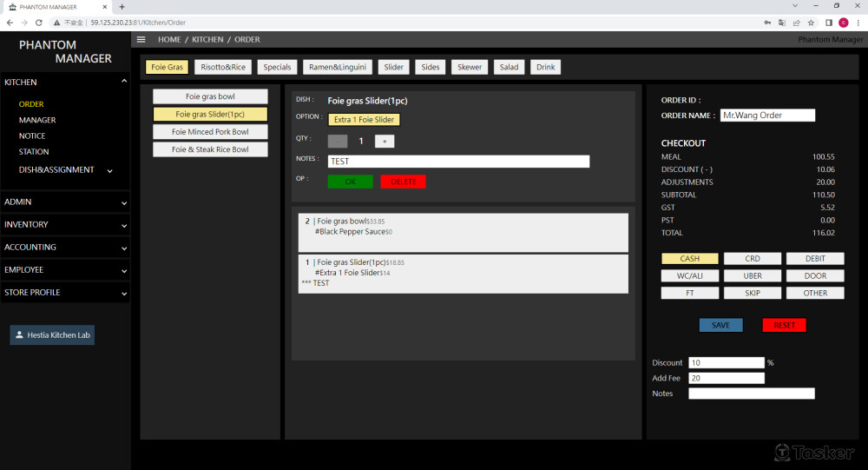The height and width of the screenshot is (470, 868).
Task: Click the share page icon in address bar
Action: [797, 23]
